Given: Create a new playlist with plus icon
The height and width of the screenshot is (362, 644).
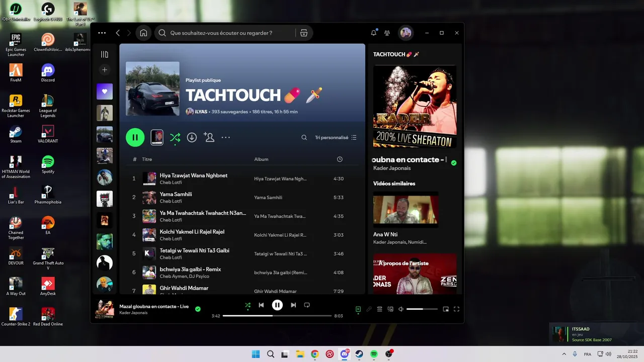Looking at the screenshot, I should tap(105, 70).
